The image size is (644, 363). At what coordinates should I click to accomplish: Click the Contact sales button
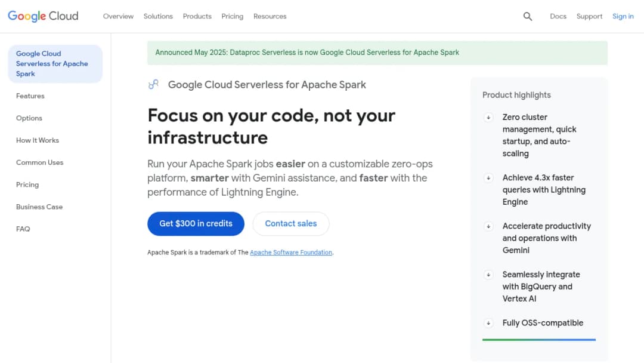(291, 224)
